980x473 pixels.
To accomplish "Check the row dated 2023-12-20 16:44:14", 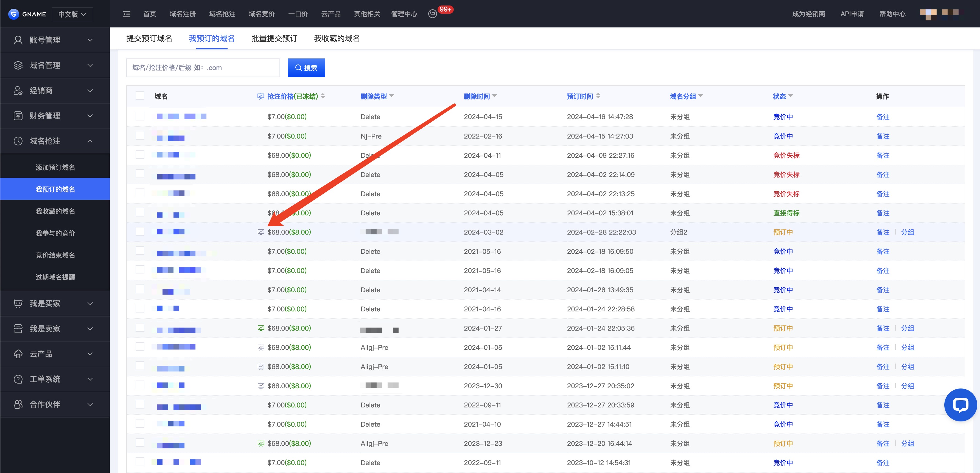I will point(140,443).
